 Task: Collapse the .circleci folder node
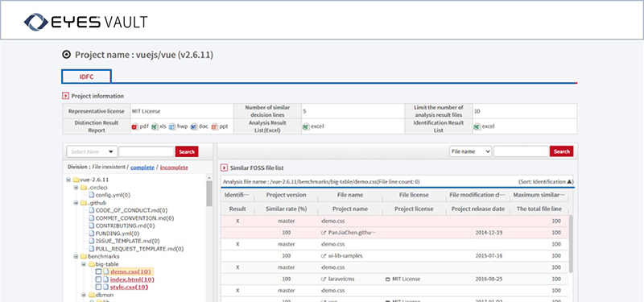pos(76,188)
